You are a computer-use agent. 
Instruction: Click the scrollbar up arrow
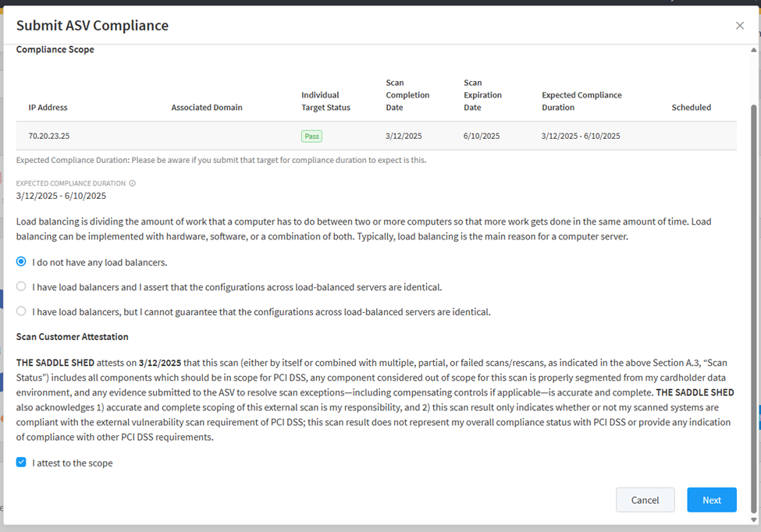(x=753, y=50)
